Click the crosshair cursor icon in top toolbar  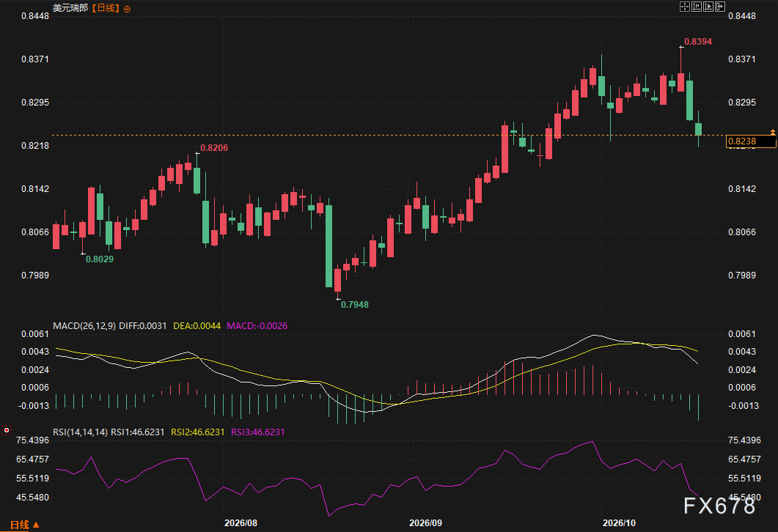tap(685, 7)
